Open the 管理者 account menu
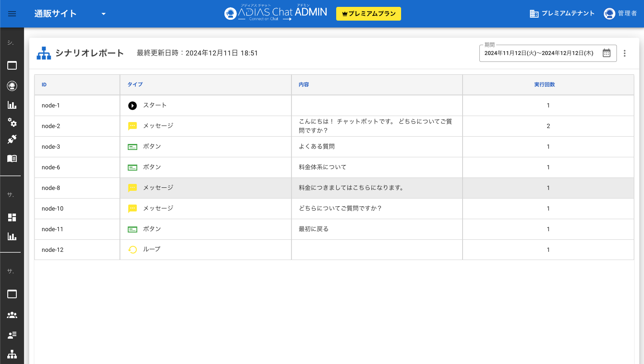 (620, 13)
